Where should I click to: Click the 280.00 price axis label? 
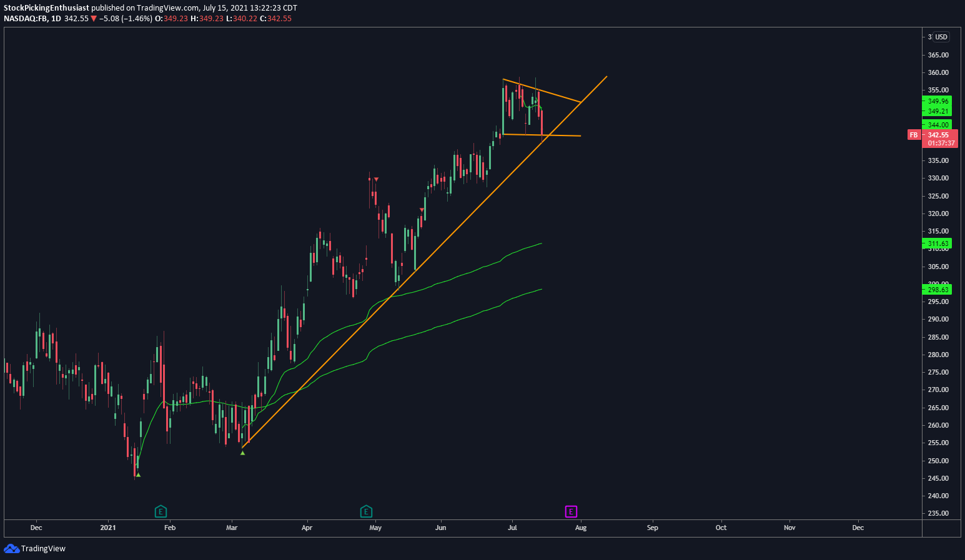tap(938, 355)
